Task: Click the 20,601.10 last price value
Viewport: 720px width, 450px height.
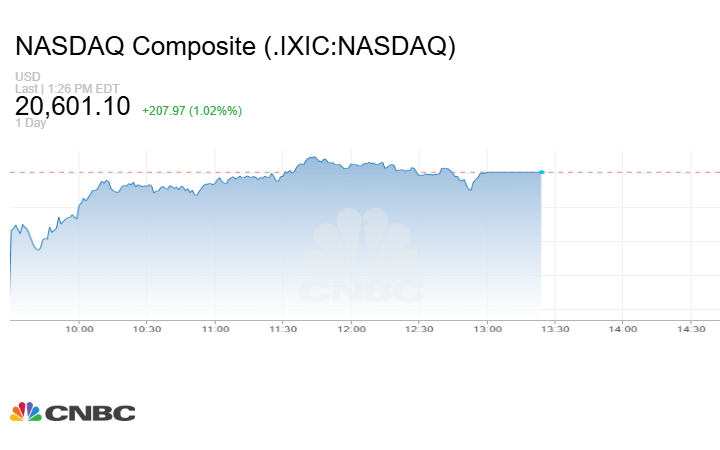Action: 73,106
